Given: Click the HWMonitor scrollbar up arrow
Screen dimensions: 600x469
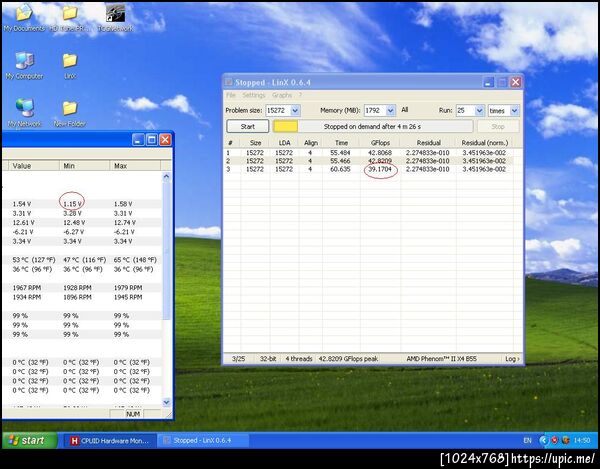Looking at the screenshot, I should [x=166, y=176].
